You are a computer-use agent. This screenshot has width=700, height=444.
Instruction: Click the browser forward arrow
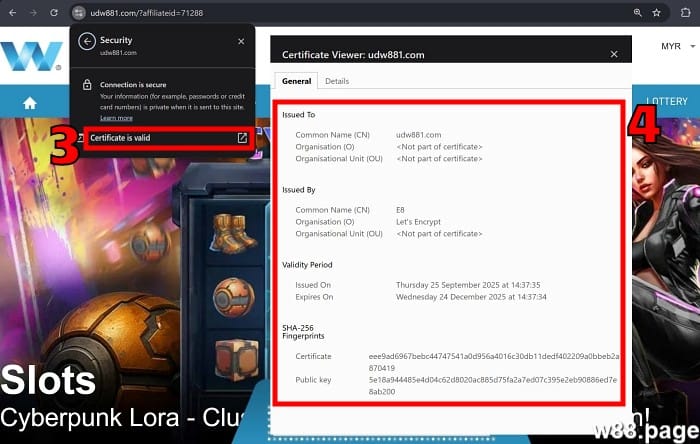(33, 13)
